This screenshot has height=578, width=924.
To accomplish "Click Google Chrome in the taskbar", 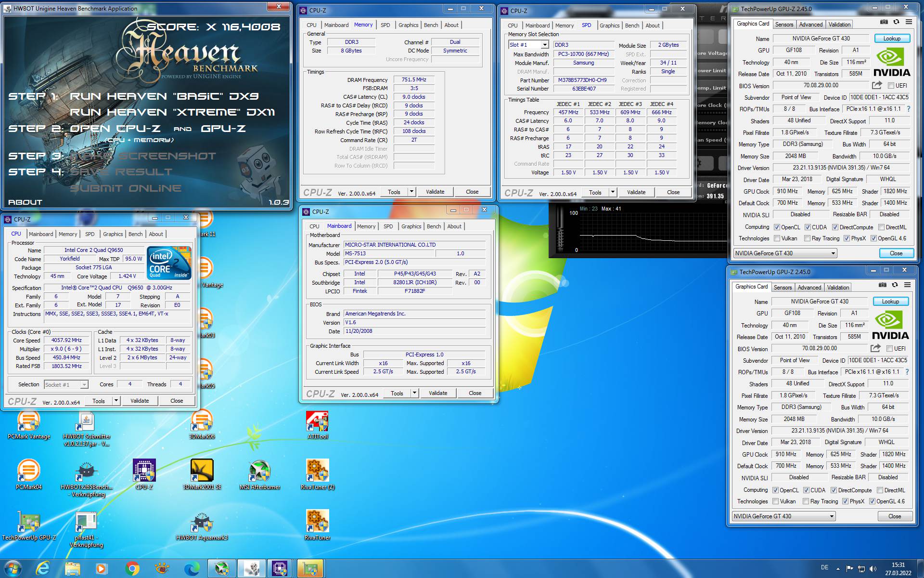I will coord(132,568).
